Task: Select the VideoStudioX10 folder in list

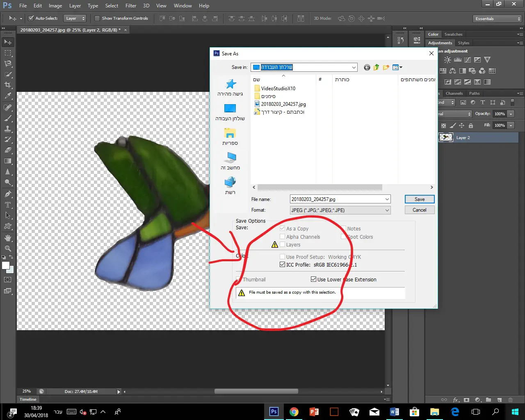Action: [278, 88]
